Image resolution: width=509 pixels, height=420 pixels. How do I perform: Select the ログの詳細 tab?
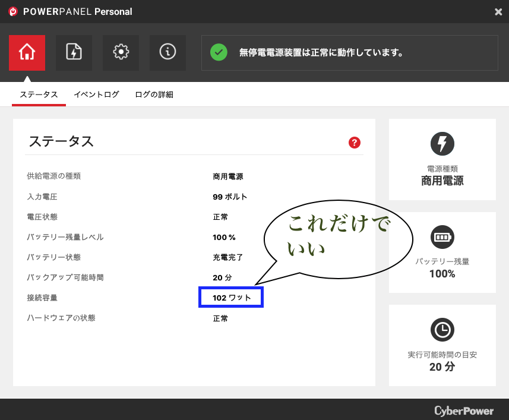click(154, 94)
